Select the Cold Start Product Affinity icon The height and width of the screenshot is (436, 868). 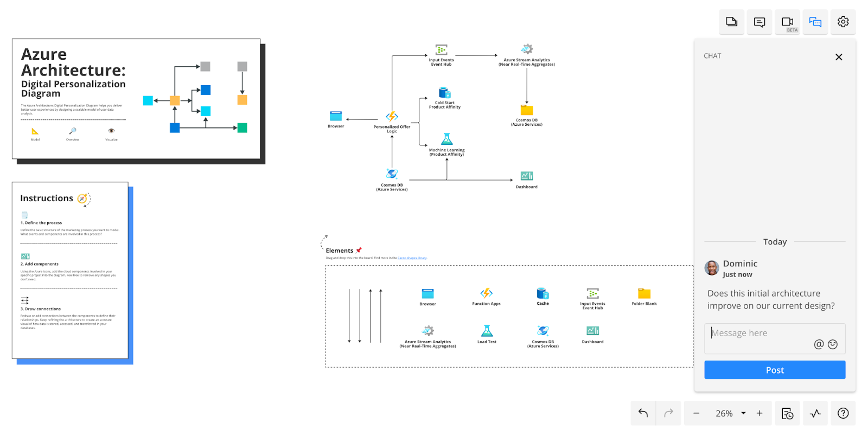[445, 93]
